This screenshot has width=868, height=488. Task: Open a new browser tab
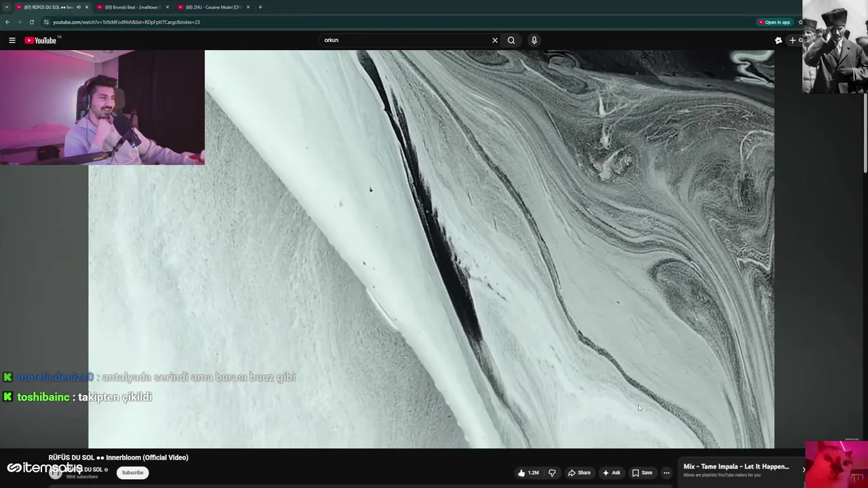pos(260,7)
